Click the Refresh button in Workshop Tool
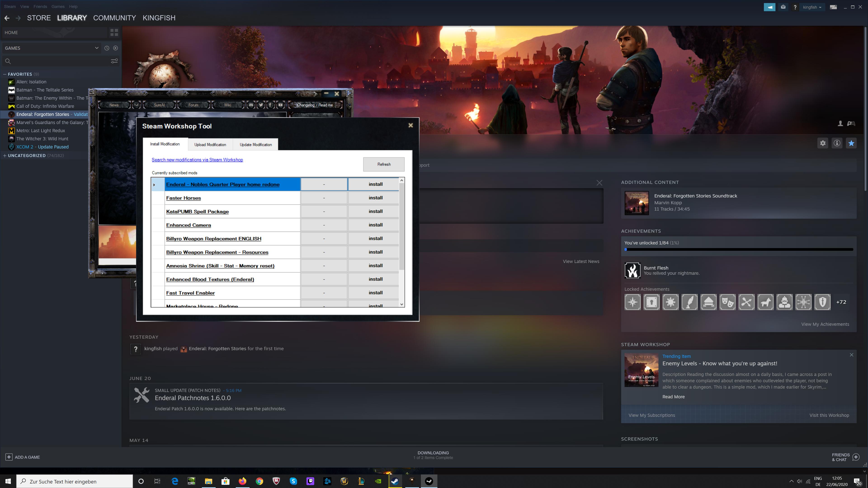This screenshot has height=488, width=868. point(383,164)
